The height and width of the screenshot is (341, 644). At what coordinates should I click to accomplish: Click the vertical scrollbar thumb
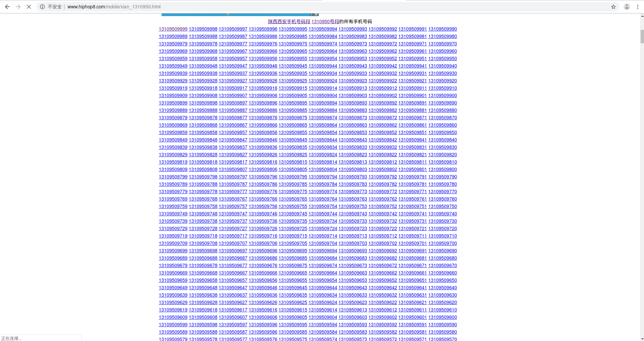(x=642, y=36)
